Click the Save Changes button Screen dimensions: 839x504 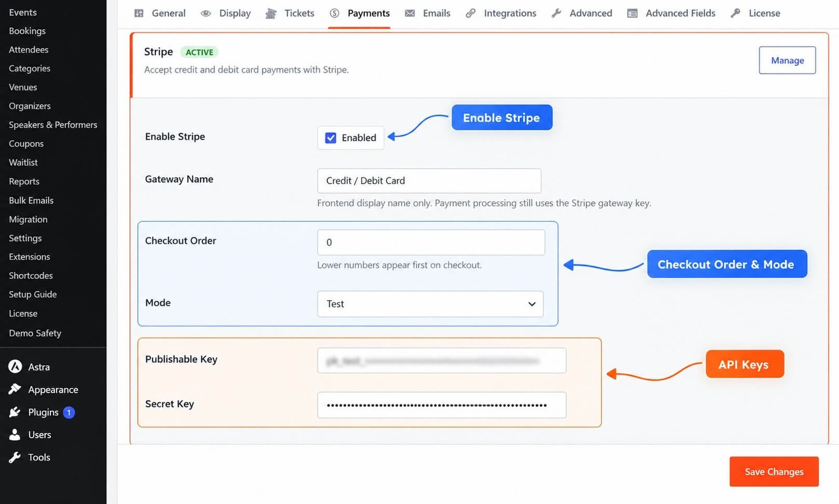tap(774, 472)
